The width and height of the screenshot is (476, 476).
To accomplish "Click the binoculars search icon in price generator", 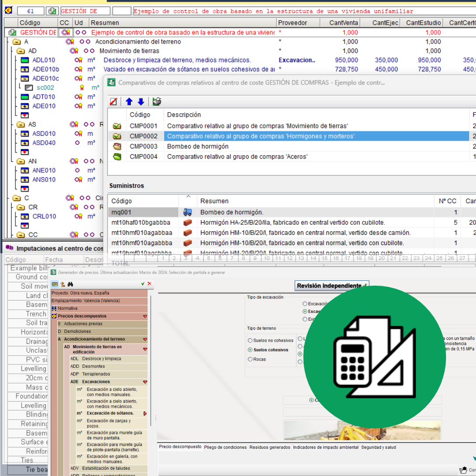I will pyautogui.click(x=70, y=284).
